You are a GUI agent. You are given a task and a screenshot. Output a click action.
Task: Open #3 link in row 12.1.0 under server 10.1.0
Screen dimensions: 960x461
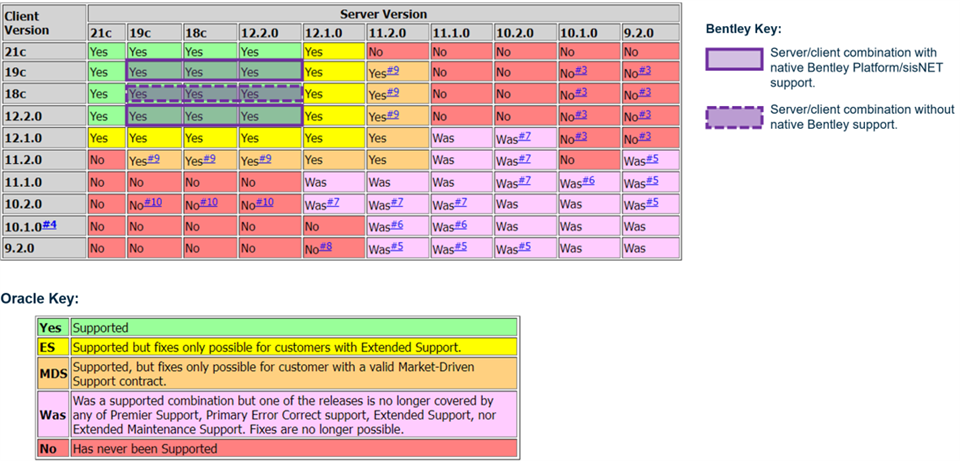click(581, 136)
